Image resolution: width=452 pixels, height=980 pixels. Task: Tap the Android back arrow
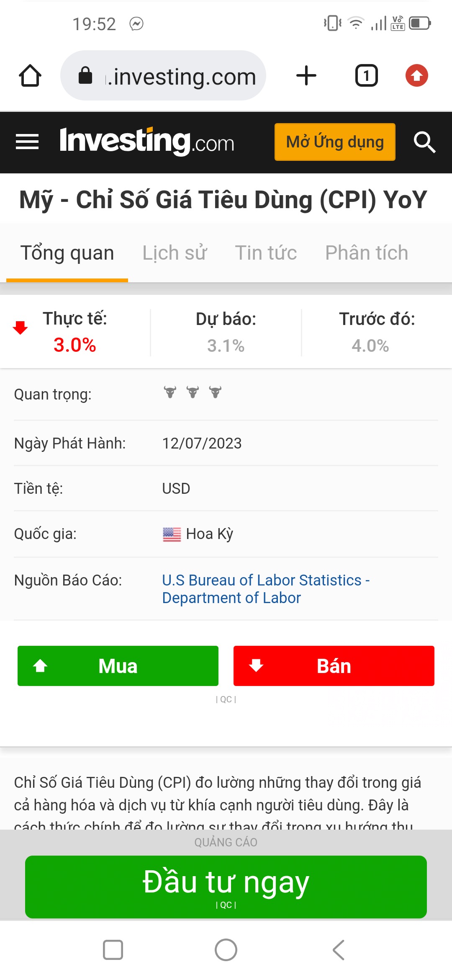[x=338, y=949]
